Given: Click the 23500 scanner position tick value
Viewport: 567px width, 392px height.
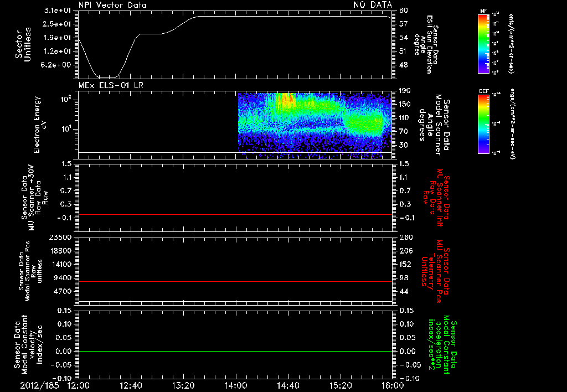Looking at the screenshot, I should coord(60,237).
